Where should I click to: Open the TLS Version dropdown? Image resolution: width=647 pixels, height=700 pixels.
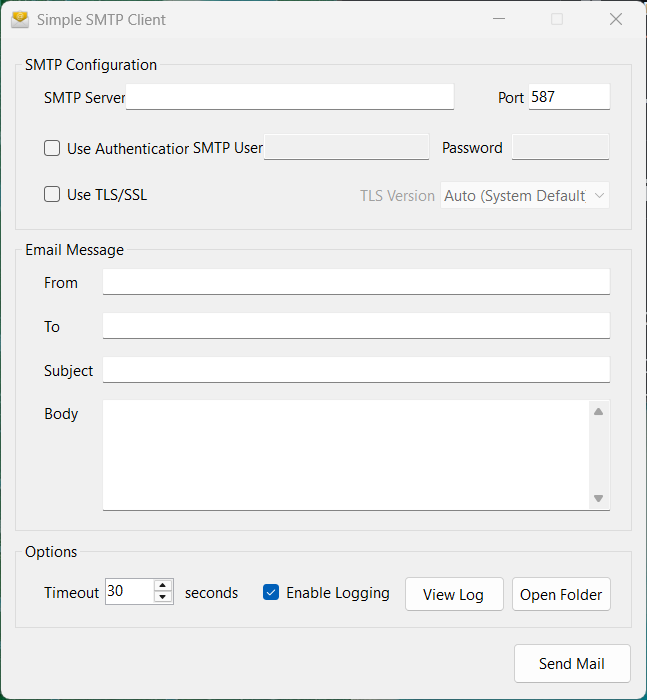[525, 196]
